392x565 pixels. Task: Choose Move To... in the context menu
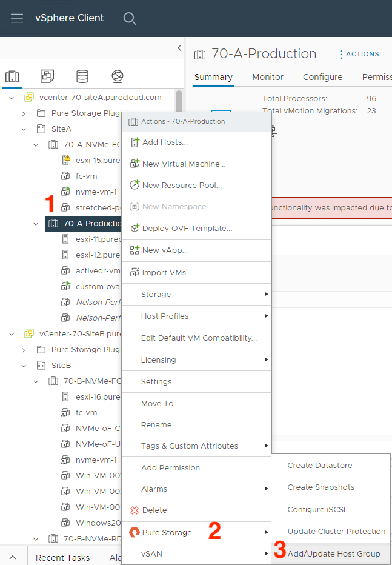click(196, 404)
